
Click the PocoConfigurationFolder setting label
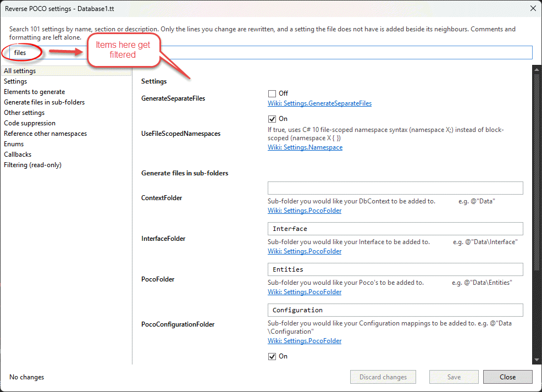pos(178,324)
